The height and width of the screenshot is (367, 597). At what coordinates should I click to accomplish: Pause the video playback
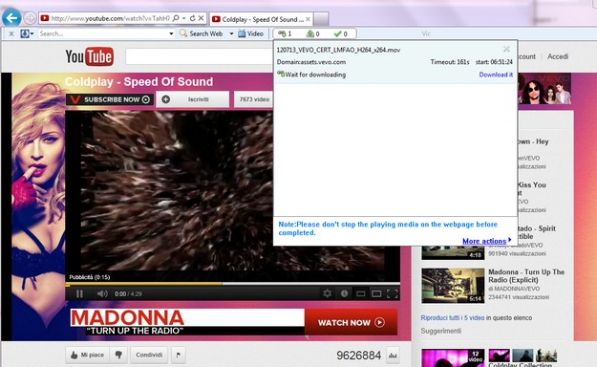[79, 294]
